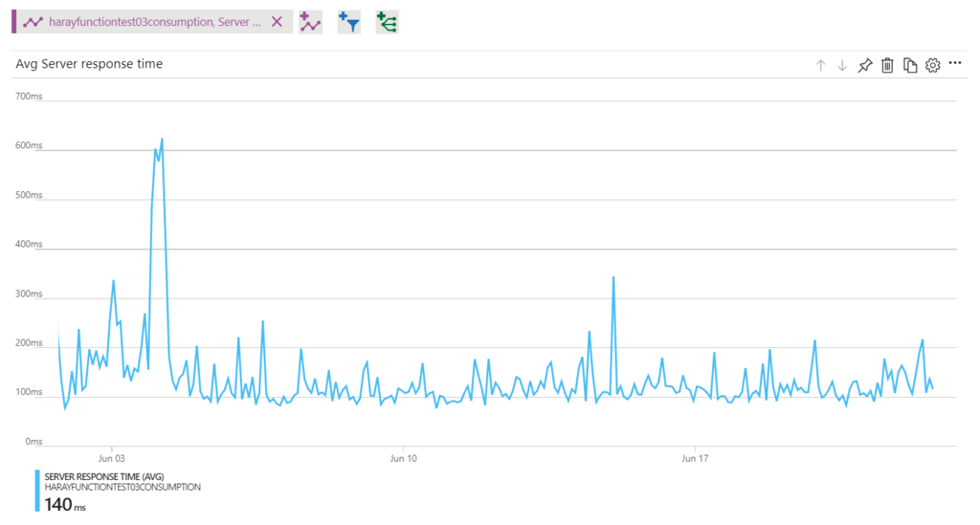Remove the metric chip via X
Image resolution: width=980 pixels, height=525 pixels.
277,22
